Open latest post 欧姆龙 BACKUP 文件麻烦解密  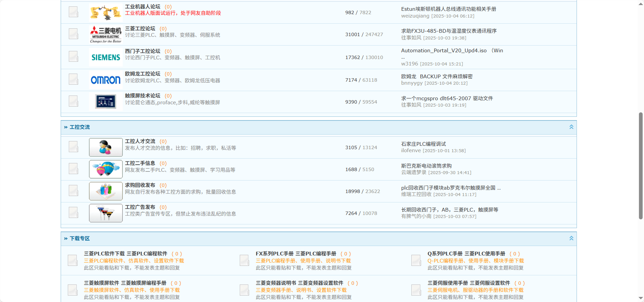pos(437,77)
